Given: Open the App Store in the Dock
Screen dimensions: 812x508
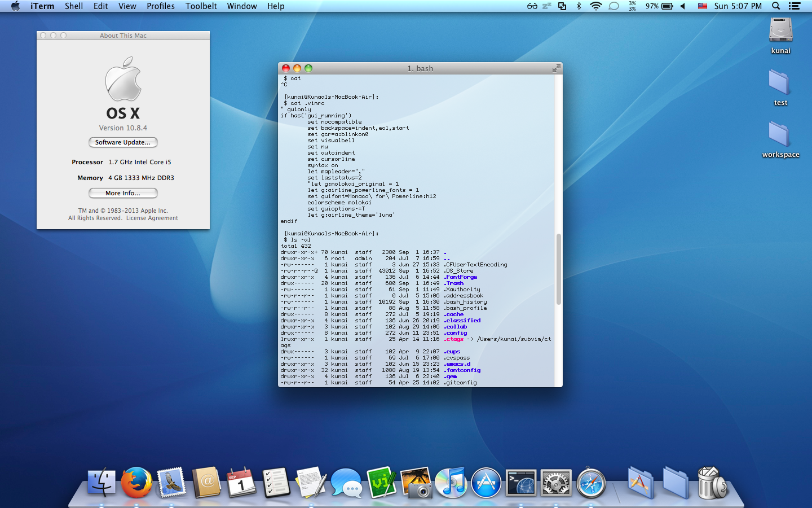Looking at the screenshot, I should click(486, 483).
